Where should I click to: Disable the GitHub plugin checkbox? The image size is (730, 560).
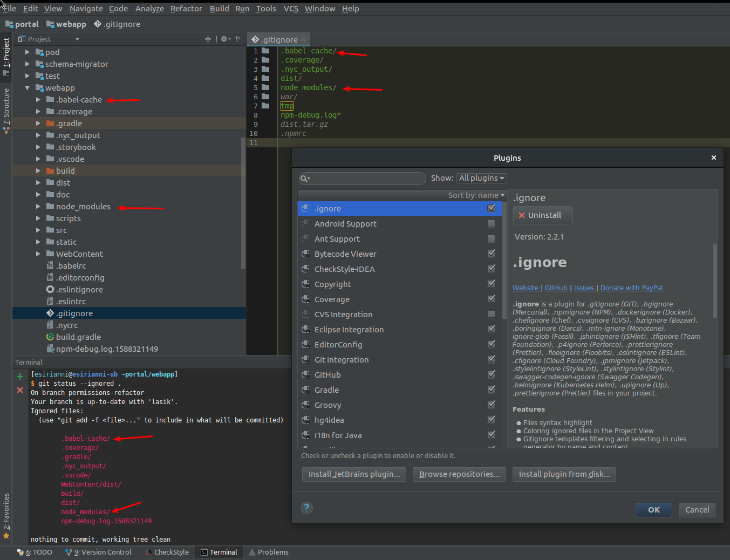pyautogui.click(x=491, y=374)
